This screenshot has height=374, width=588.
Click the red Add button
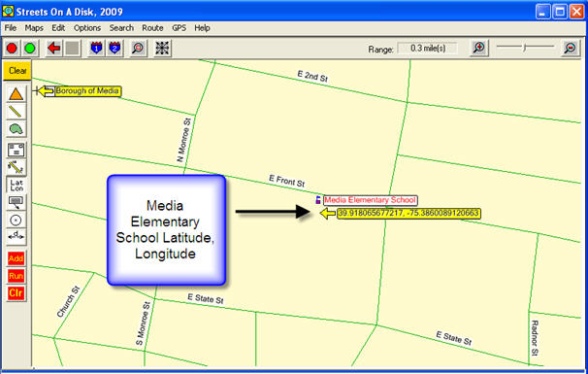16,258
